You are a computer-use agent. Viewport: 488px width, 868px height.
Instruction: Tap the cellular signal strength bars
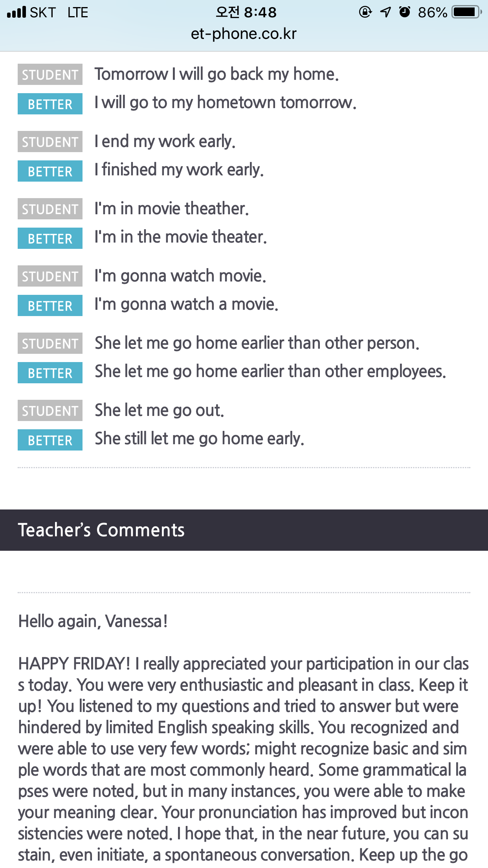coord(17,12)
